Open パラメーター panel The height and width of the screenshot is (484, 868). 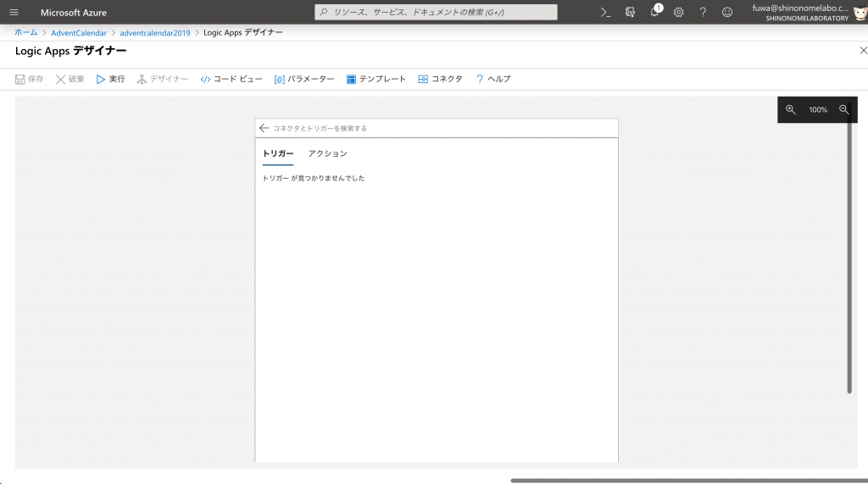tap(304, 79)
